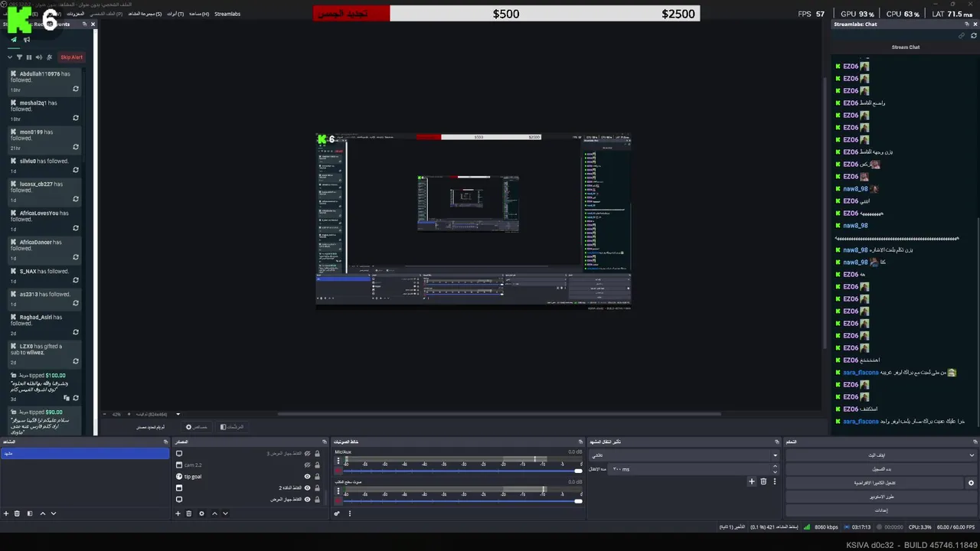980x551 pixels.
Task: Open the Scene Collection (S) menu
Action: pyautogui.click(x=145, y=14)
